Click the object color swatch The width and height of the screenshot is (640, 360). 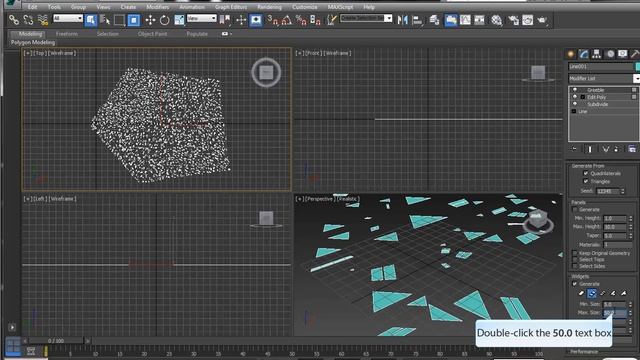pos(638,66)
